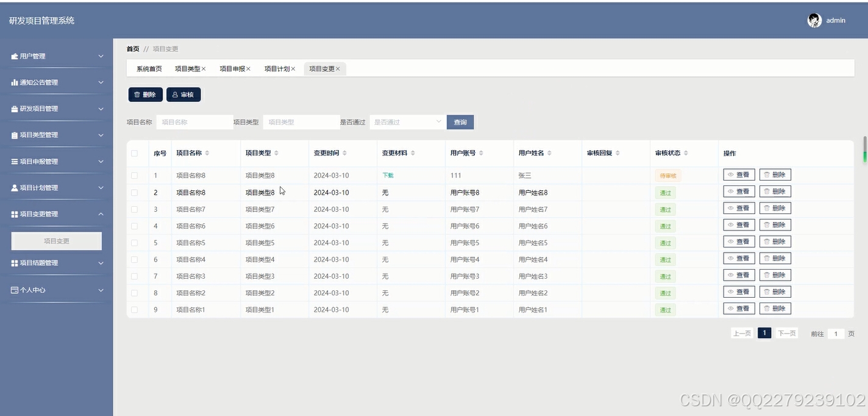Check the checkbox for row 1 with 张三

coord(135,175)
